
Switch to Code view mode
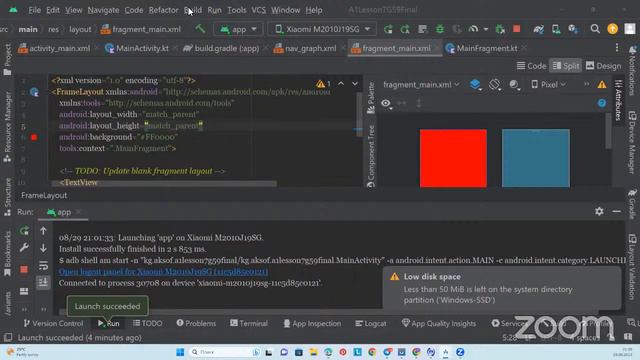click(x=531, y=66)
